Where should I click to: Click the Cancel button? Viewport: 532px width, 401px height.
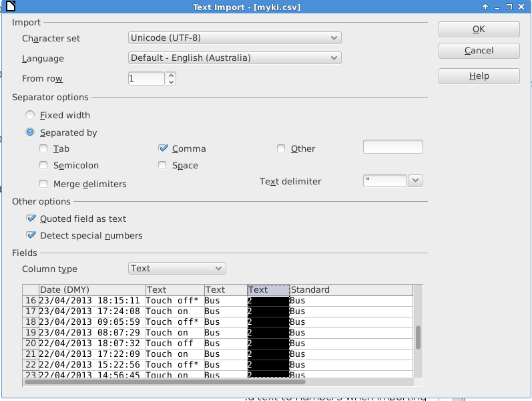pos(479,51)
